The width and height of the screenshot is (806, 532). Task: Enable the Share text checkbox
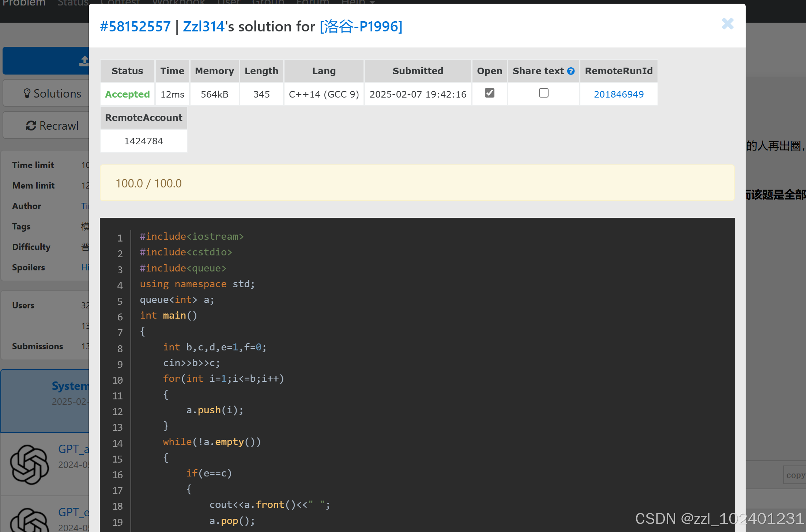point(543,93)
